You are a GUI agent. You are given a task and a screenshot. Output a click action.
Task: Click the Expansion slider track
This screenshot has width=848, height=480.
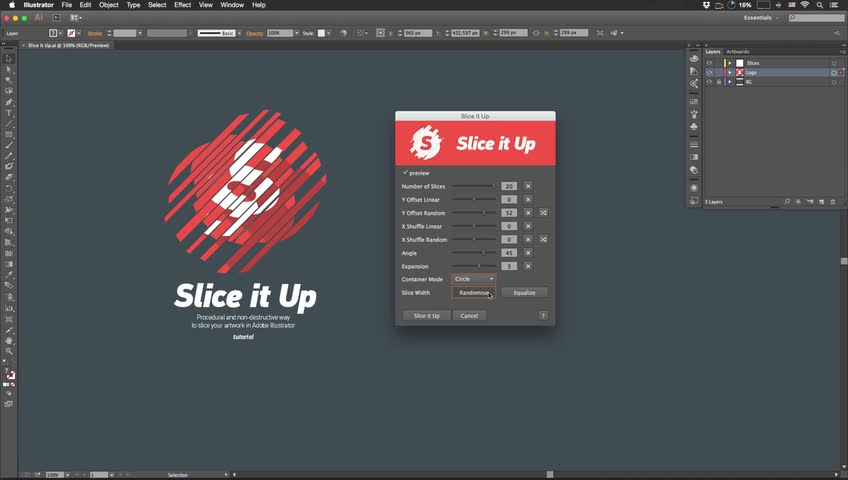[x=474, y=266]
